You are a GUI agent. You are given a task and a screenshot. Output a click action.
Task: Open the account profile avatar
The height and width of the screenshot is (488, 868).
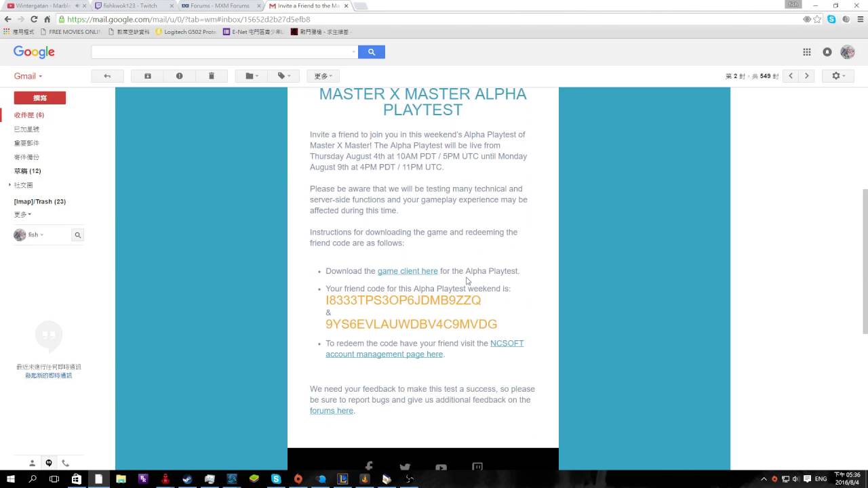pos(848,52)
